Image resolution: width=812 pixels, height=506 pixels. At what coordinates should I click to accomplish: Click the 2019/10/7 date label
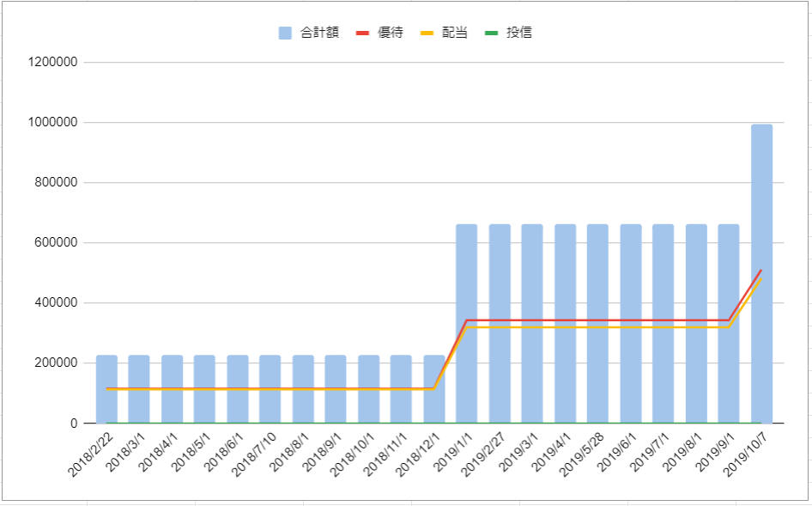click(x=746, y=454)
